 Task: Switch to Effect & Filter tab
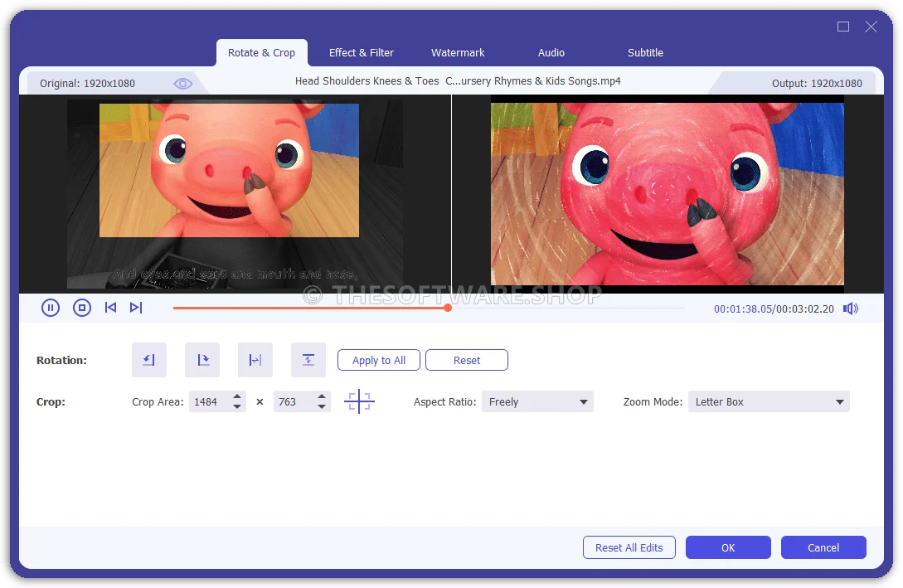coord(361,53)
